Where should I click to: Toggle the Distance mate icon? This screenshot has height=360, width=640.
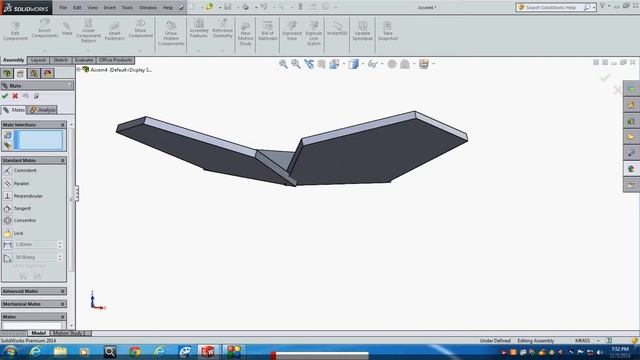tap(7, 245)
